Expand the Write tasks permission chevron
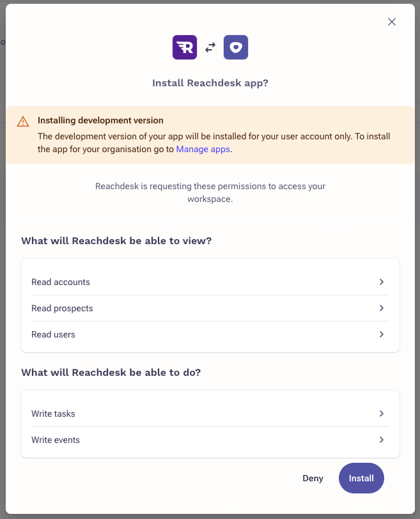The width and height of the screenshot is (420, 519). tap(382, 414)
